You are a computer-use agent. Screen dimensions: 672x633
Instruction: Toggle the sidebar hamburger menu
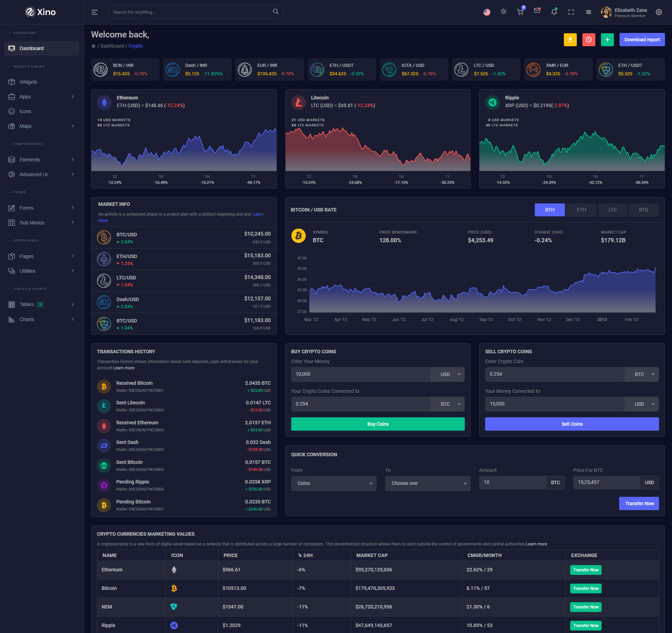[x=94, y=12]
